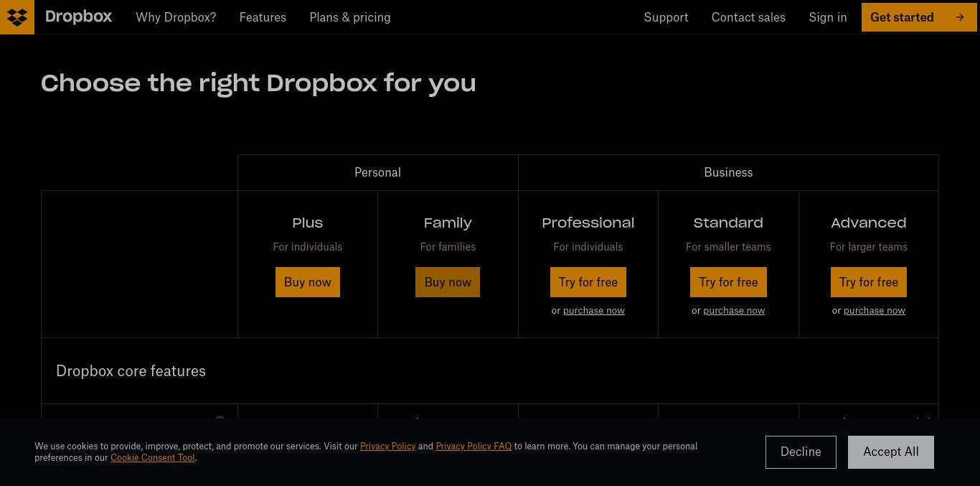Click the 'Choose the right Dropbox for you' heading
This screenshot has height=486, width=980.
[x=258, y=83]
